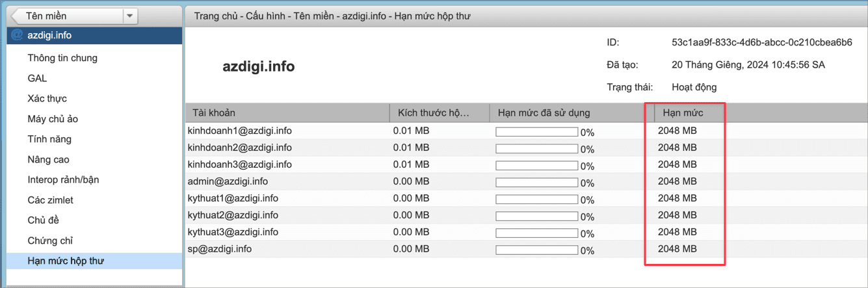Image resolution: width=868 pixels, height=288 pixels.
Task: Click the Hạn mức đã sử dụng header
Action: 544,113
